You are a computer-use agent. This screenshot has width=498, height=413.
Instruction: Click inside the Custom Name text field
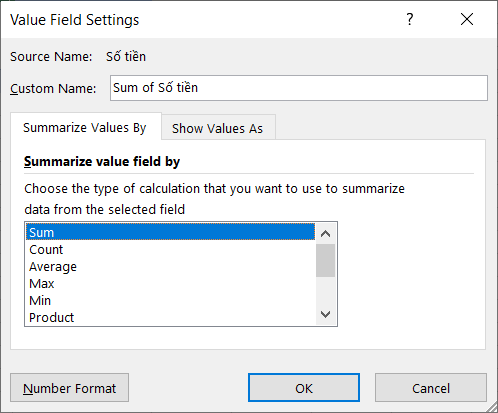299,88
